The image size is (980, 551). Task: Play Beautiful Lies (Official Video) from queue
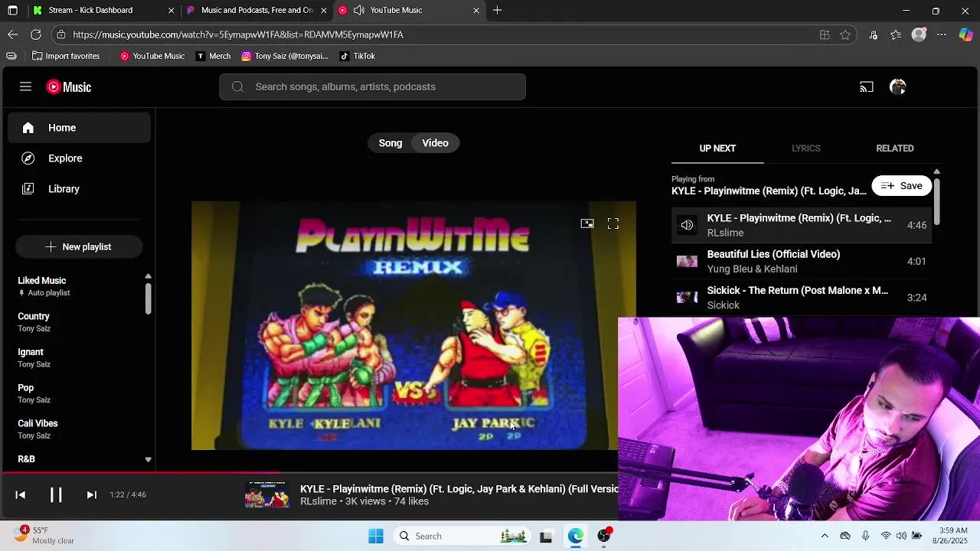click(802, 262)
